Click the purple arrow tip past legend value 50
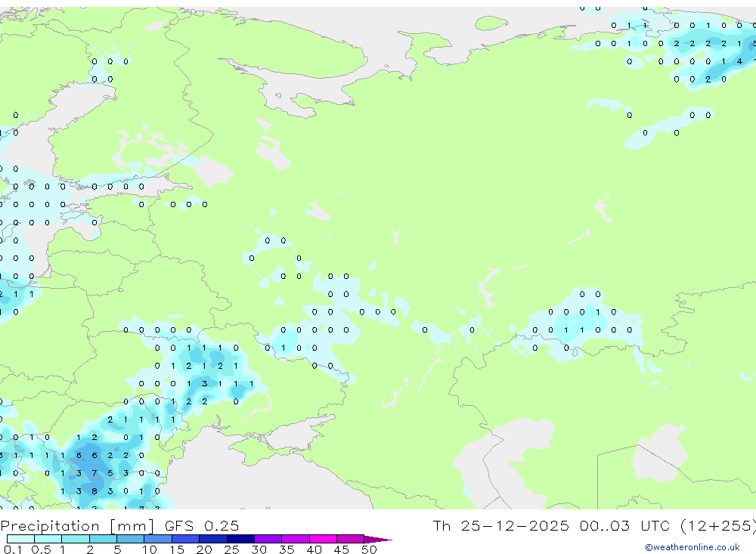756x554 pixels. click(378, 540)
